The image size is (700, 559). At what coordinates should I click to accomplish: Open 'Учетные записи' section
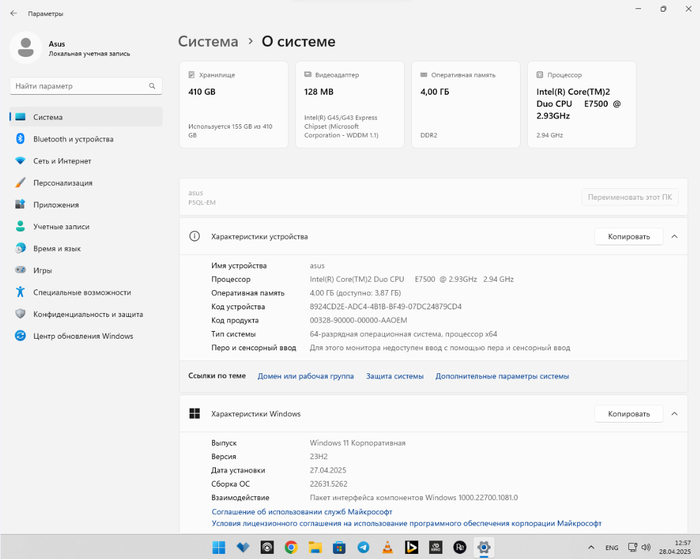(86, 226)
